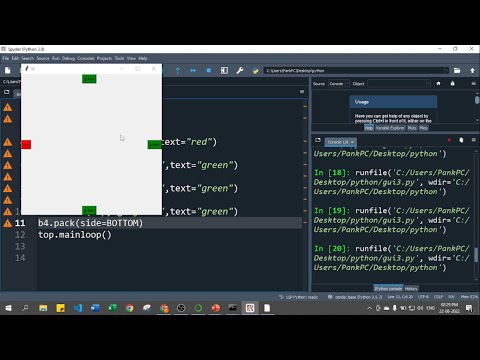Expand the working directory path dropdown arrow
480x360 pixels.
pos(446,71)
